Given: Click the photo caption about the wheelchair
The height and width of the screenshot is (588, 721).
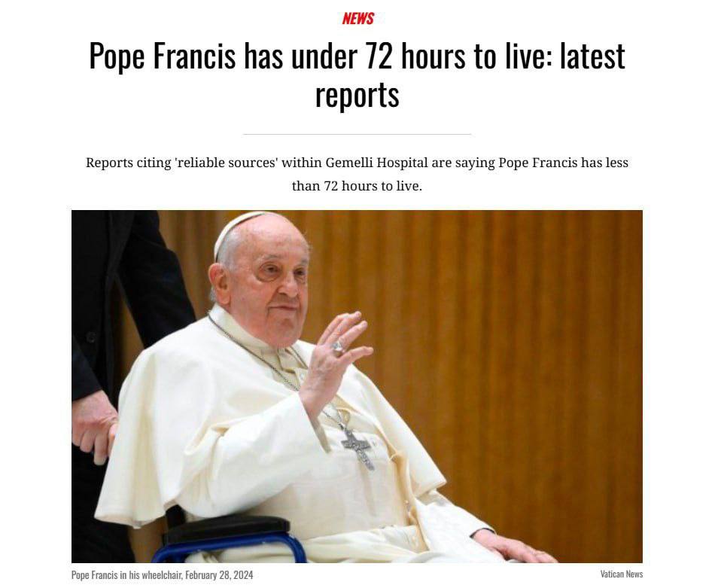Looking at the screenshot, I should click(162, 575).
